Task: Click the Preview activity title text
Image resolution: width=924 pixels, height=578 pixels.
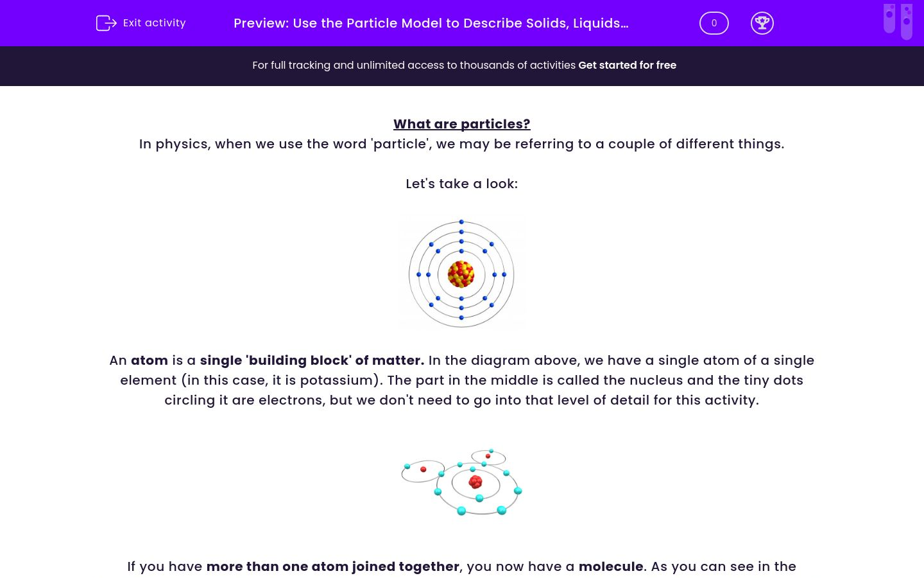Action: pyautogui.click(x=431, y=23)
